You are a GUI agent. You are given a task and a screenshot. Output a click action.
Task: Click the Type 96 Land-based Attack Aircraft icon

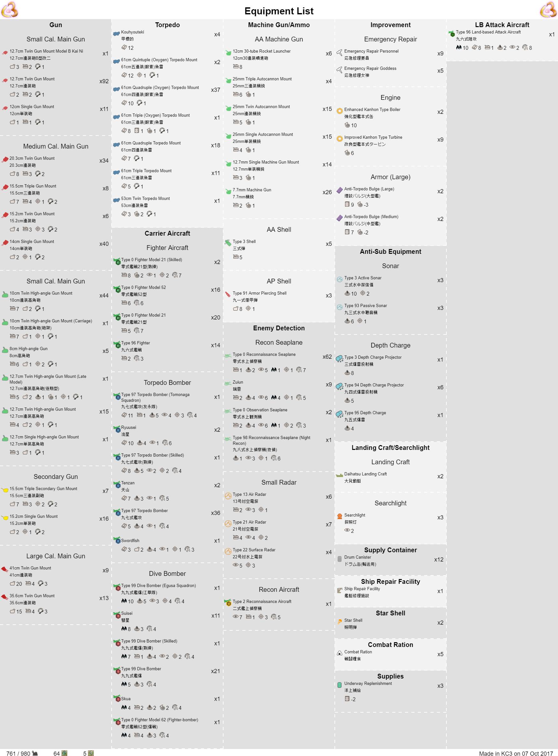click(x=451, y=33)
